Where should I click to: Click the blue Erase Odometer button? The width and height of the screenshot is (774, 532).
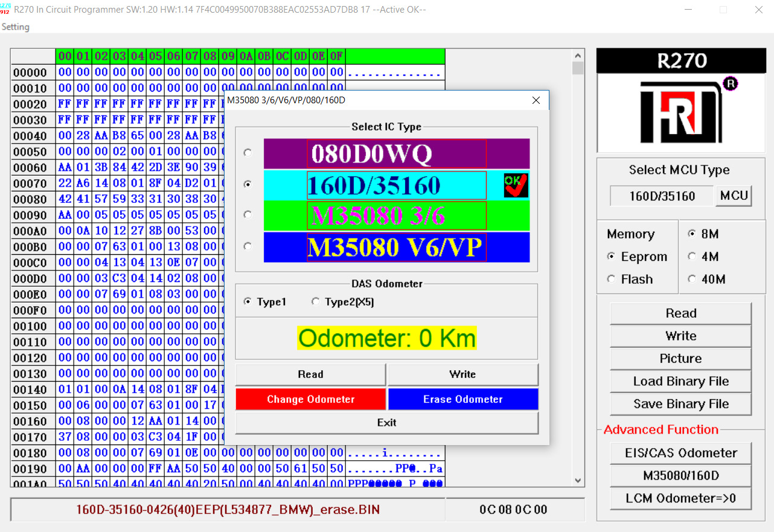(463, 399)
